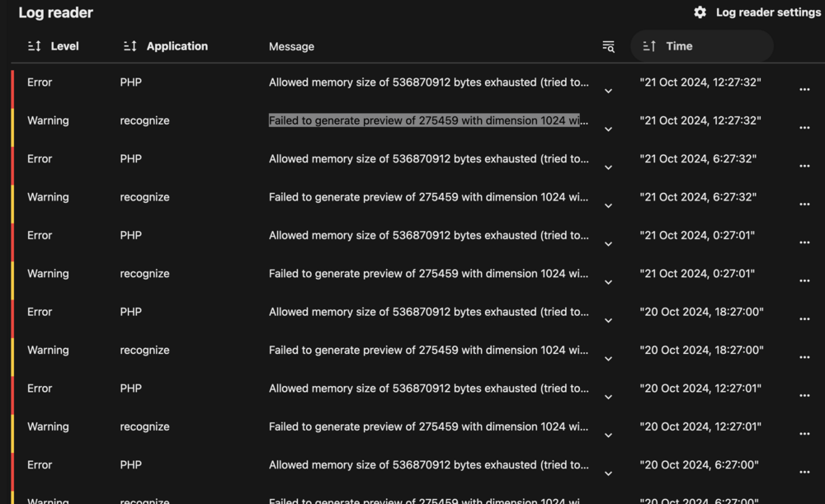Sort log entries by Application

click(x=166, y=46)
